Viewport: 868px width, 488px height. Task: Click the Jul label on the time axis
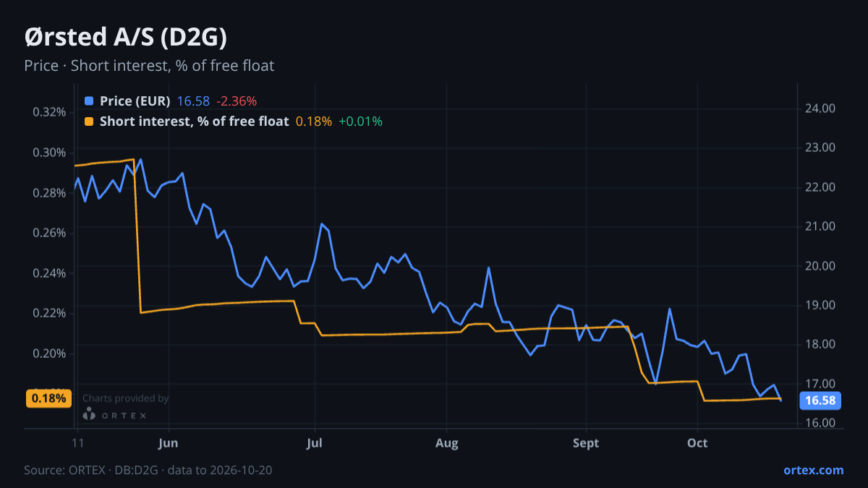(x=315, y=443)
